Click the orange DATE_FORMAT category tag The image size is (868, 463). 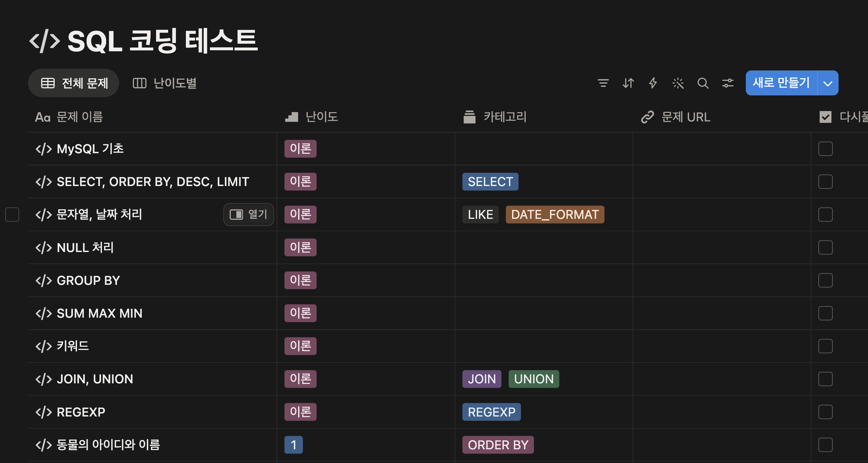[x=554, y=214]
